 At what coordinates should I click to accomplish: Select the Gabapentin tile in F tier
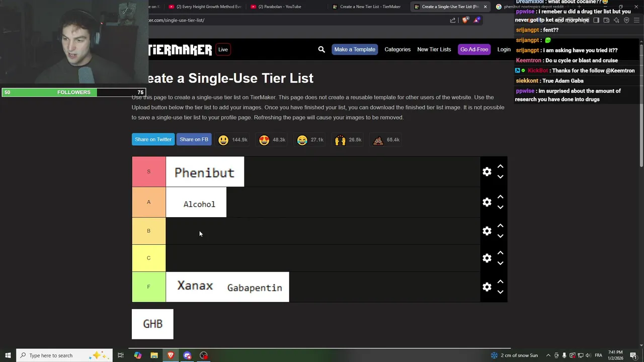(x=255, y=287)
